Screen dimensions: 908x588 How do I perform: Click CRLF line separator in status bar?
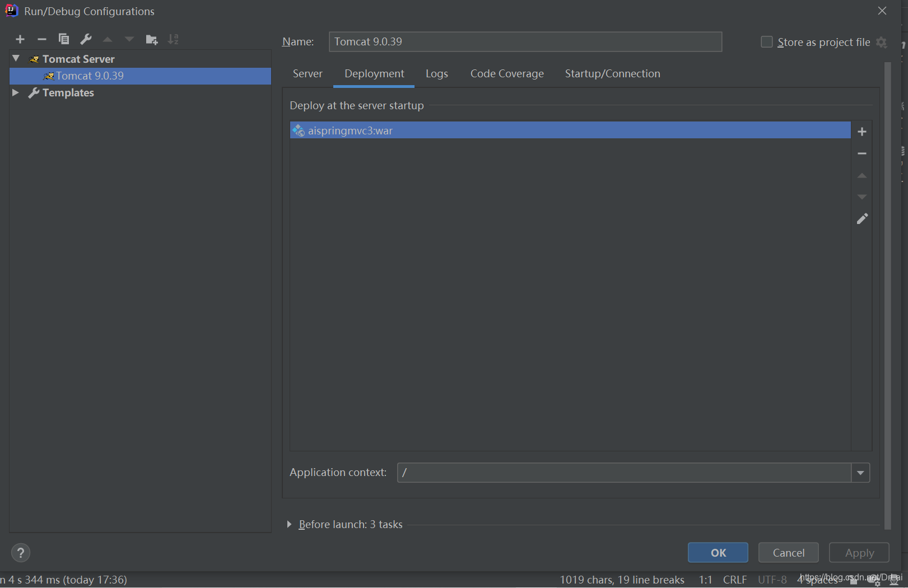point(735,580)
